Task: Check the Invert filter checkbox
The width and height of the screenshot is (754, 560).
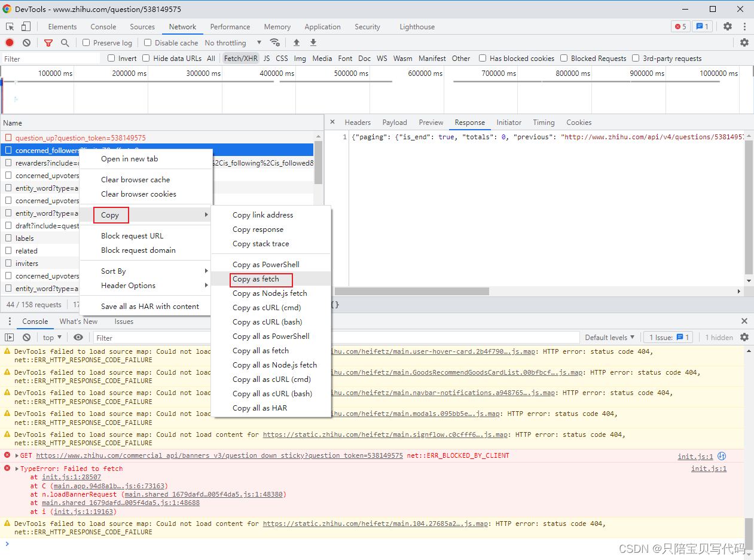Action: [x=111, y=58]
